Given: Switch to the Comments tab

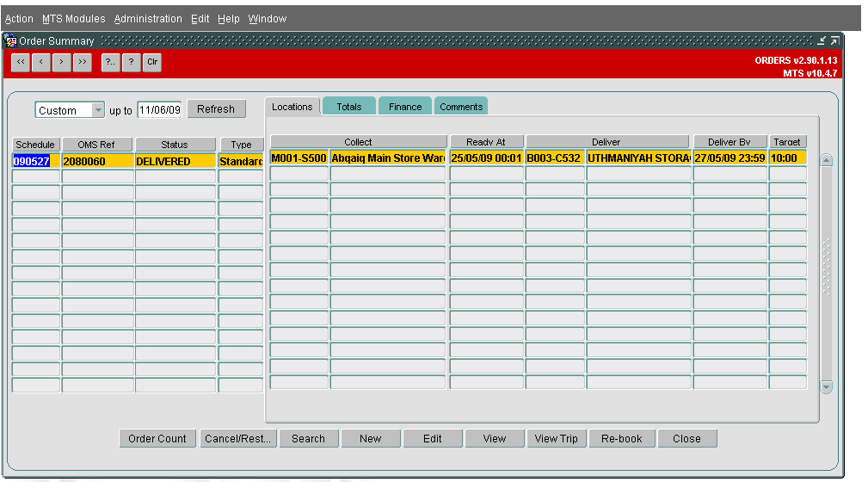Looking at the screenshot, I should 461,107.
